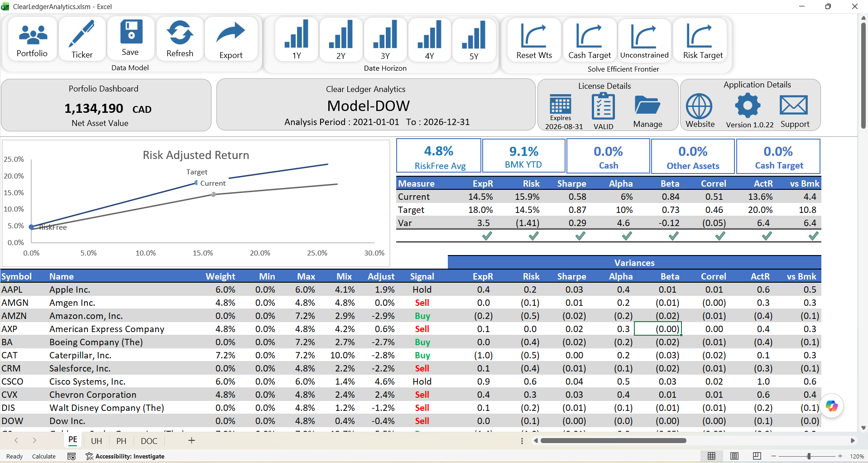
Task: Click the Variances header bar
Action: (x=634, y=263)
